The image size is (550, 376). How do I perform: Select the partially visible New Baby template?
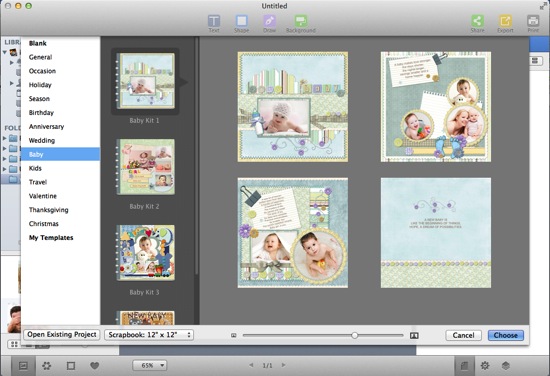tap(146, 318)
